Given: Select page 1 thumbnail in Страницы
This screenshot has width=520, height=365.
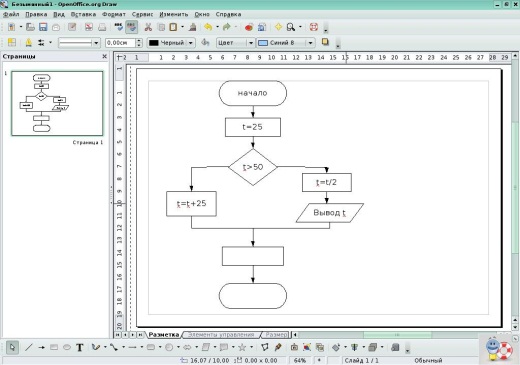Looking at the screenshot, I should click(x=57, y=103).
